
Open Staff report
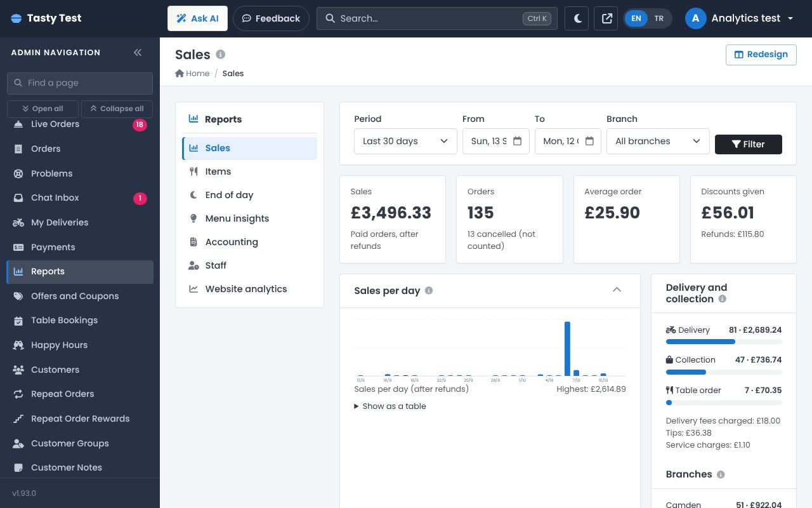click(249, 265)
